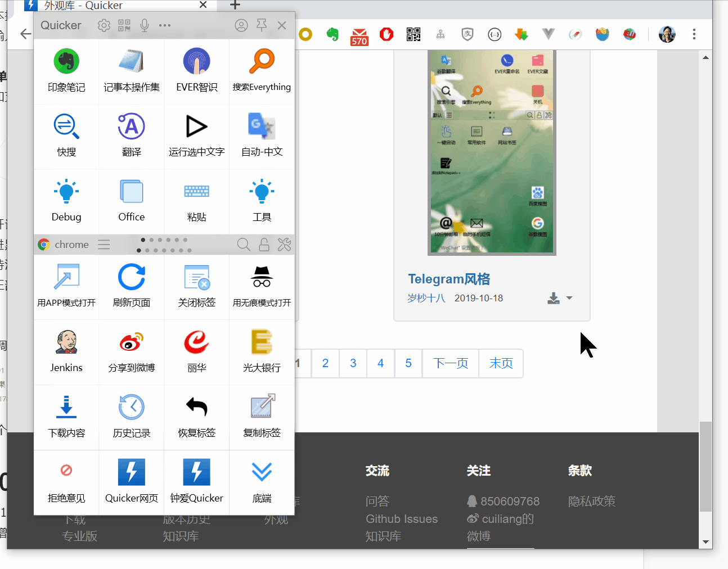
Task: Toggle the lock icon in chrome bar
Action: tap(264, 245)
